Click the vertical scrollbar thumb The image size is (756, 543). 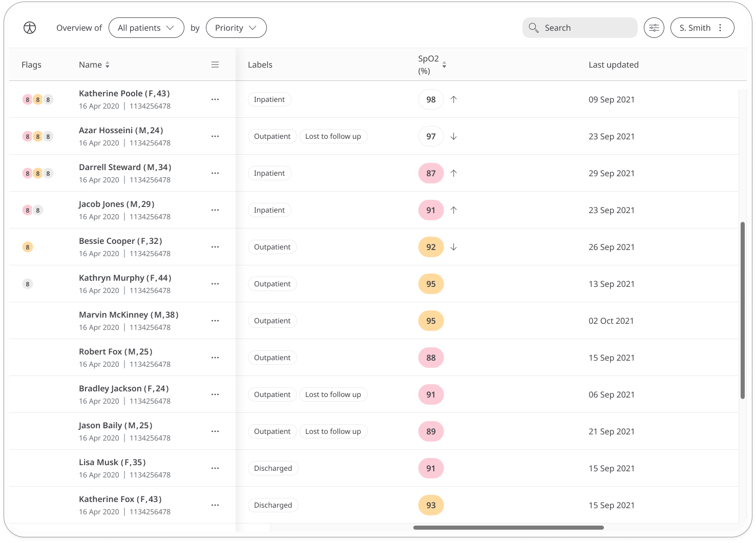(x=743, y=310)
